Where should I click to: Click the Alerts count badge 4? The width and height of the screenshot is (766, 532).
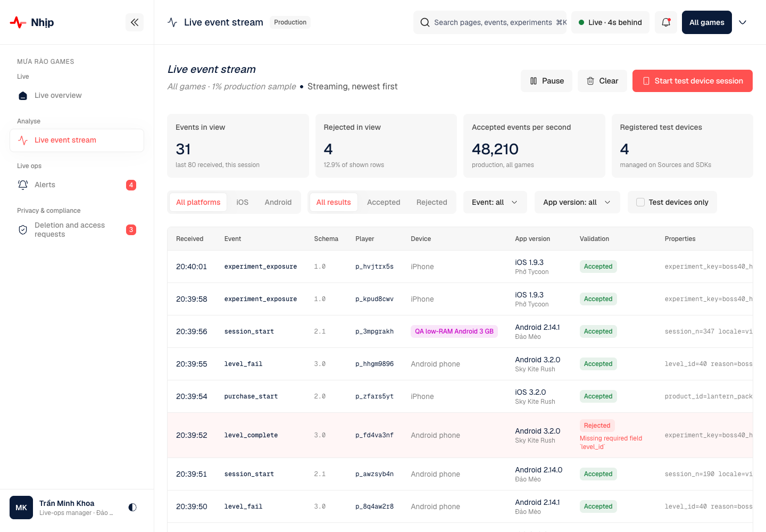(131, 185)
